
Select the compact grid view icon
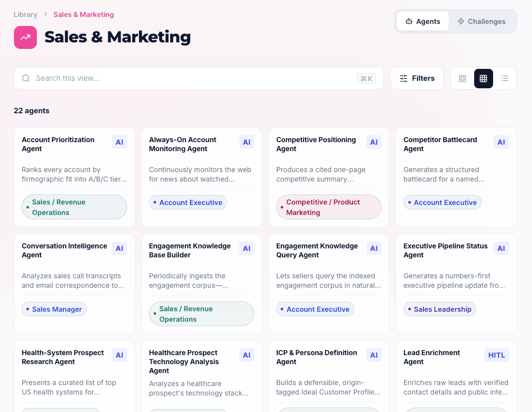tap(484, 78)
